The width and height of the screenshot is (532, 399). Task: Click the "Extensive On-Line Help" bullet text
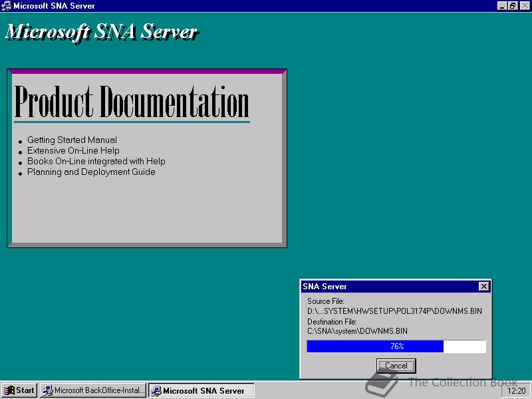pyautogui.click(x=73, y=150)
